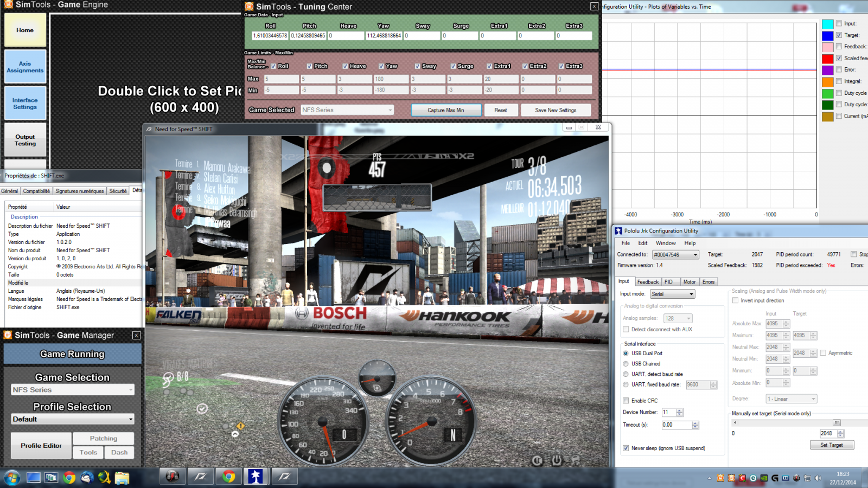Switch to the Feedback tab
Image resolution: width=868 pixels, height=488 pixels.
click(648, 282)
